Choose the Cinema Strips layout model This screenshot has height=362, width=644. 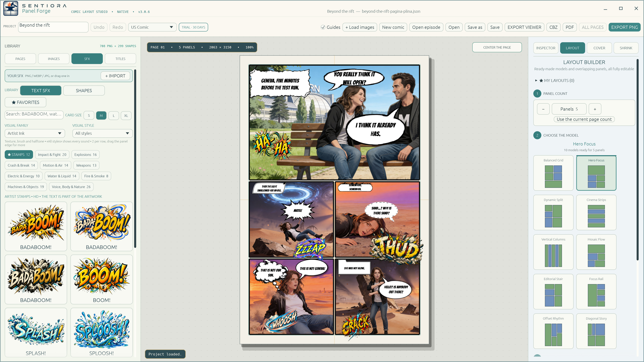(596, 213)
